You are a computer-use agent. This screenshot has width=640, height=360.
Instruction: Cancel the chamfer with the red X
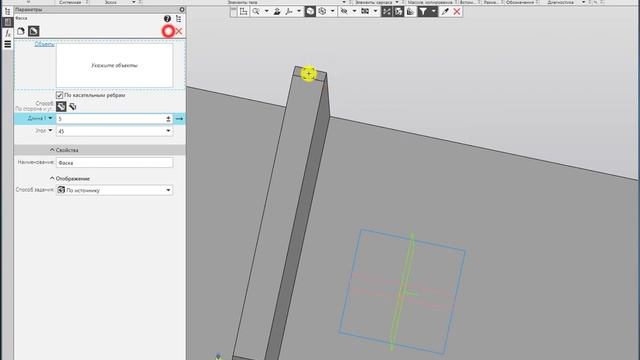coord(179,31)
